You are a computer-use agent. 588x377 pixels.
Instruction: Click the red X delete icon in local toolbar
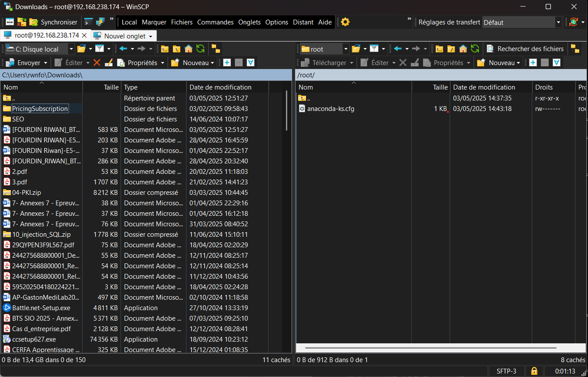(x=97, y=63)
